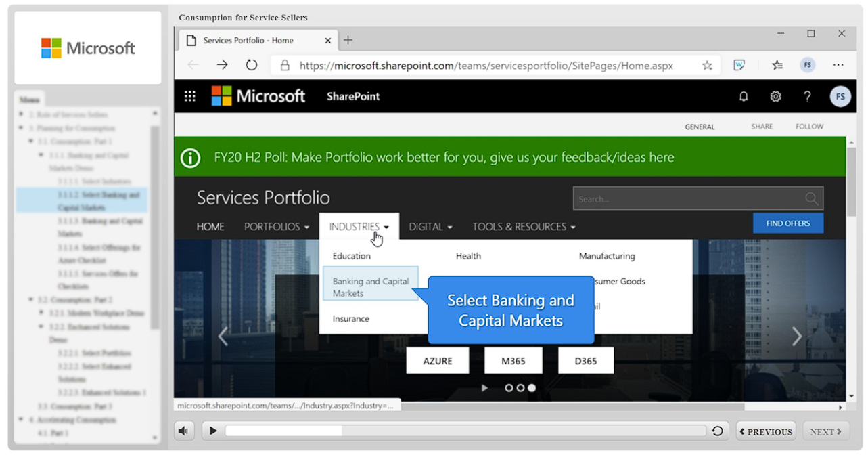Play the carousel slideshow

(x=484, y=388)
